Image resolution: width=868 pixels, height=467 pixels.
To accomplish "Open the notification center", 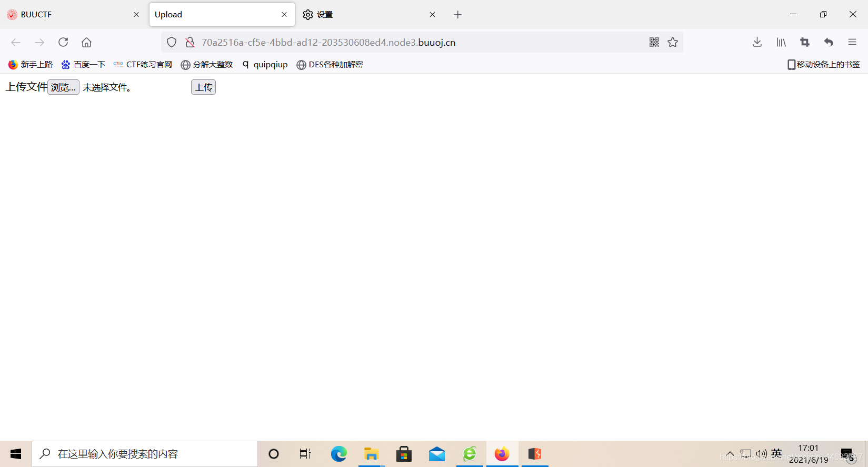I will (x=847, y=454).
